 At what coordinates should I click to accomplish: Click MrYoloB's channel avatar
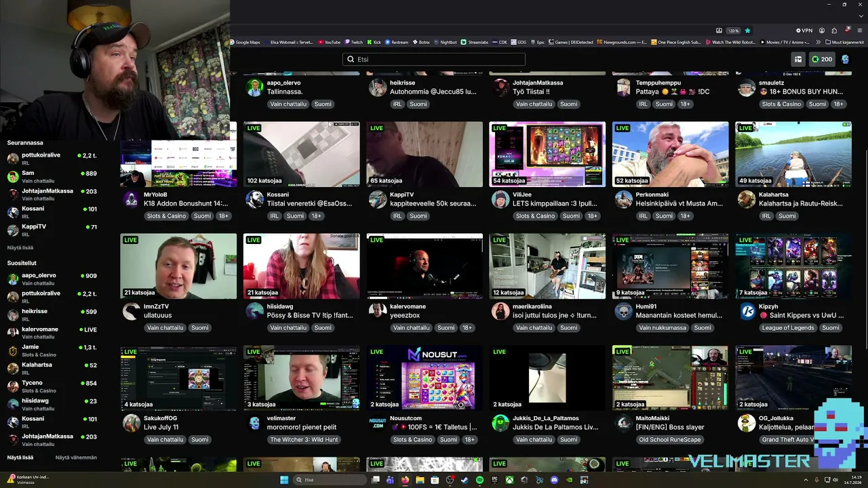pos(132,199)
